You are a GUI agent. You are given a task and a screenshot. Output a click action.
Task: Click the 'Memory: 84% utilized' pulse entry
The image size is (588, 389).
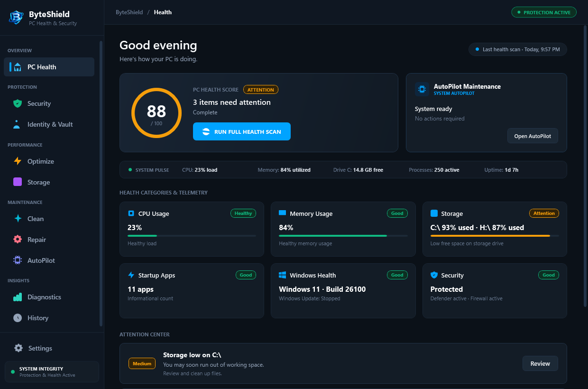[x=284, y=170]
